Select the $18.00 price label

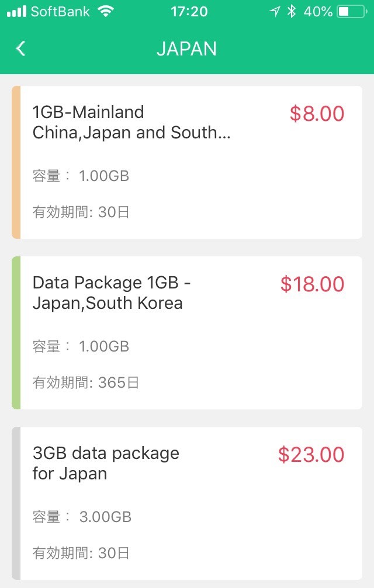point(312,284)
